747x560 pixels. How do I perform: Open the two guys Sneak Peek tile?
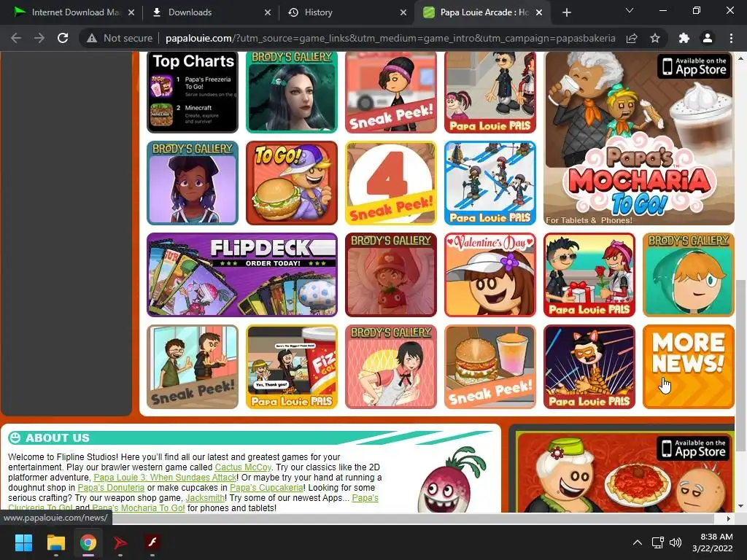click(193, 367)
